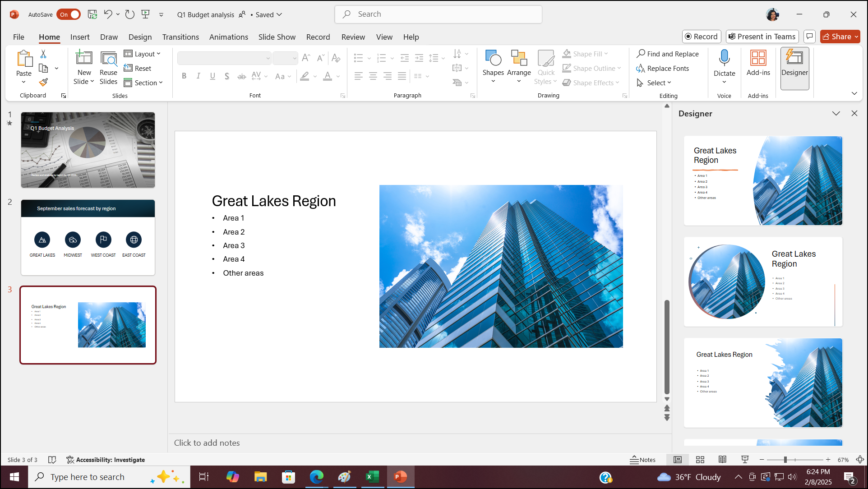Screen dimensions: 868x489
Task: Click the Dictate microphone icon
Action: (x=724, y=59)
